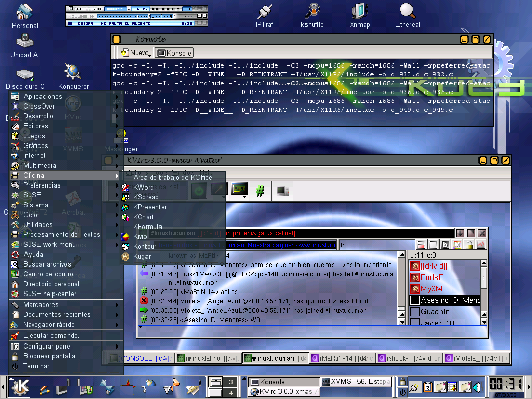Click the logout power icon in panel
Screen dimensions: 532x399
click(x=403, y=393)
